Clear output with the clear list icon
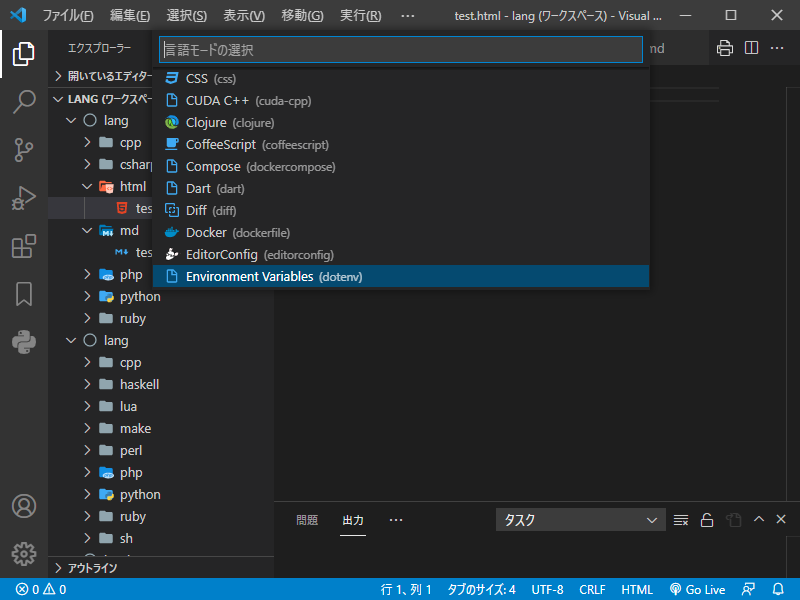The width and height of the screenshot is (800, 600). [681, 520]
